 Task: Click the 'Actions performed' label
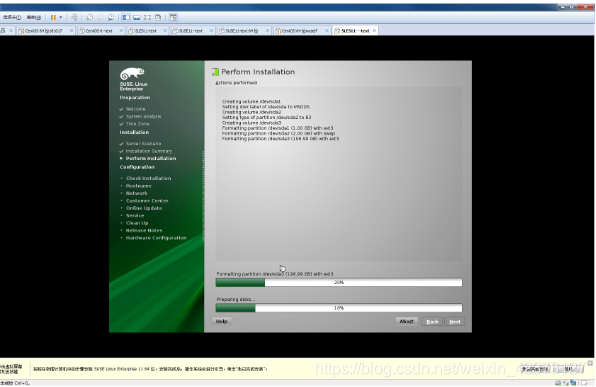tap(236, 82)
